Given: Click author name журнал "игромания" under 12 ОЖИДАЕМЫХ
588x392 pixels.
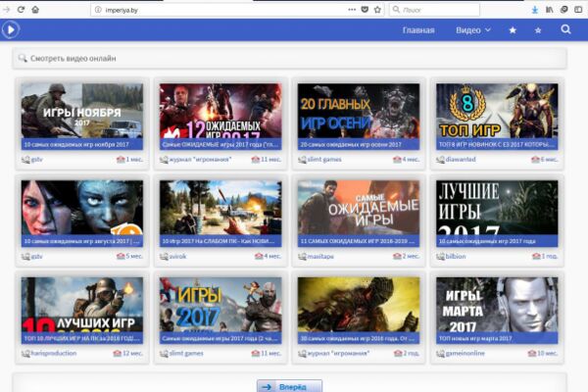Looking at the screenshot, I should tap(200, 160).
